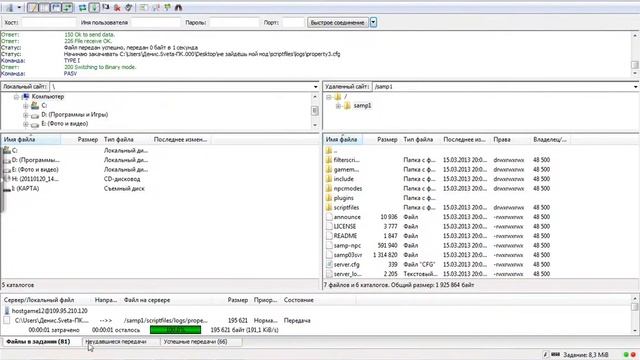Open the filename filters dialog
The image size is (640, 360).
tap(144, 7)
